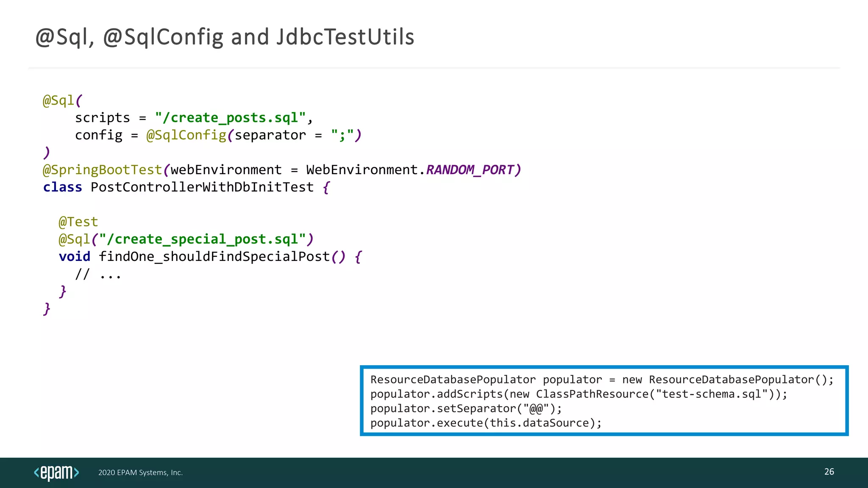
Task: Click the ResourceDatabasePopulator populator declaration line
Action: tap(602, 380)
